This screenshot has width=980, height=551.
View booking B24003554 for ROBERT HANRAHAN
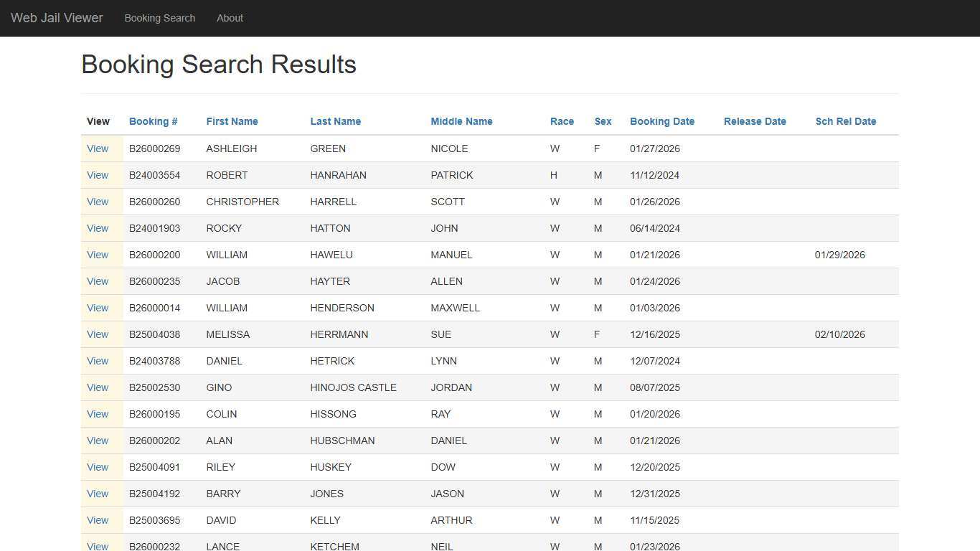pos(98,175)
